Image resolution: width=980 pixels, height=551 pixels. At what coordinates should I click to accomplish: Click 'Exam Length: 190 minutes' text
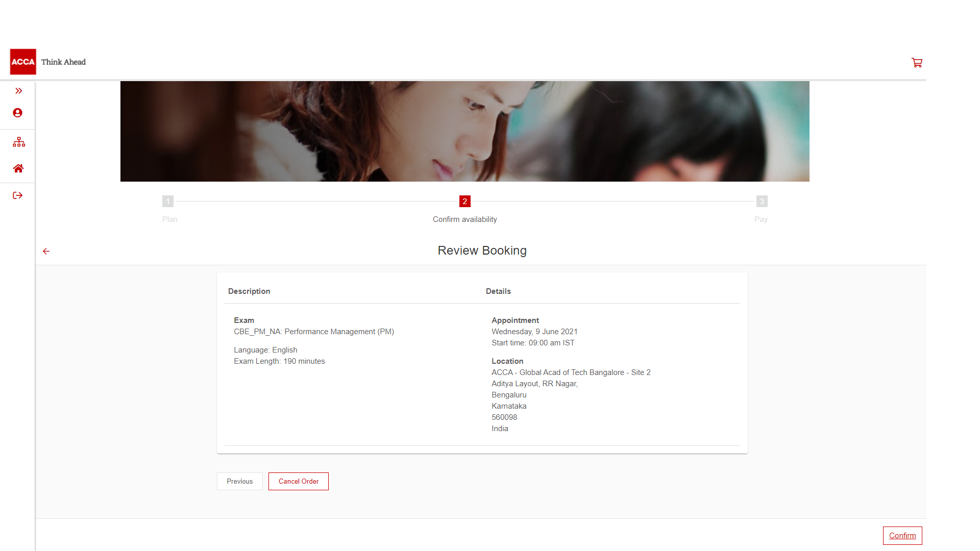click(x=279, y=361)
